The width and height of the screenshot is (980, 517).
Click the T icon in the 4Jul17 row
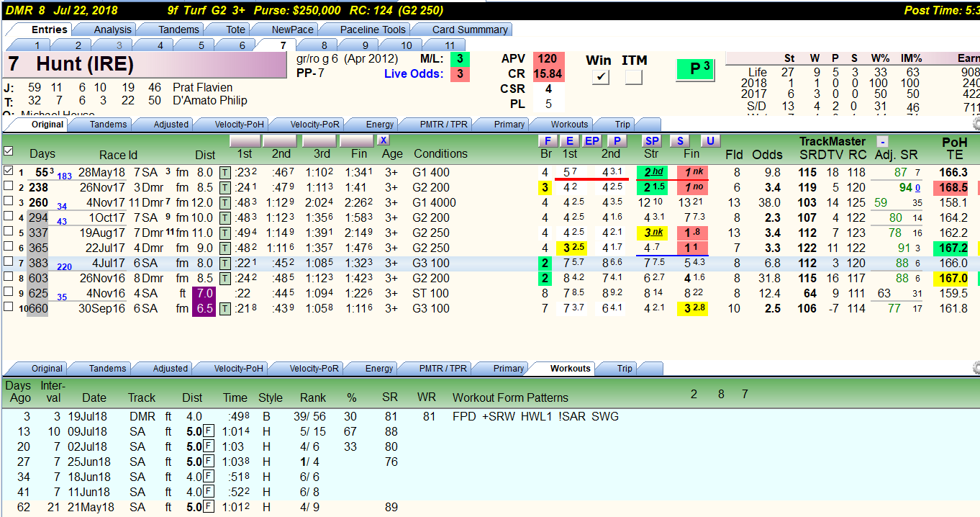tap(224, 264)
